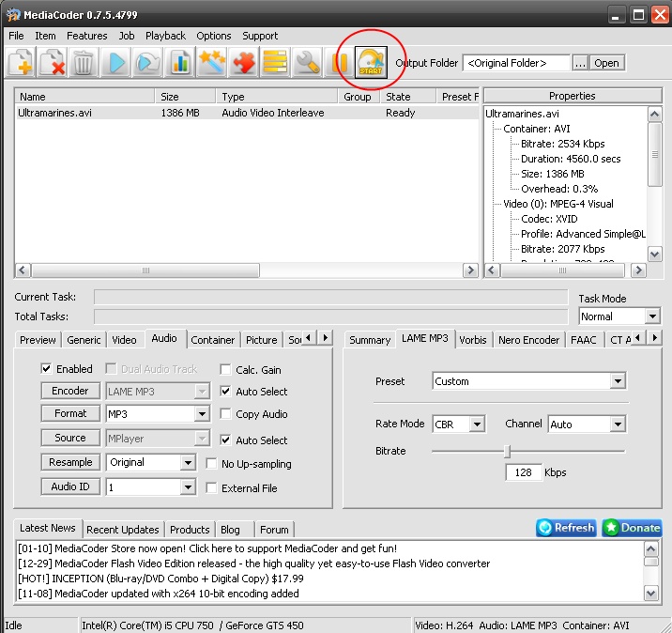Screen dimensions: 672x633
Task: Open the Features menu
Action: click(87, 36)
